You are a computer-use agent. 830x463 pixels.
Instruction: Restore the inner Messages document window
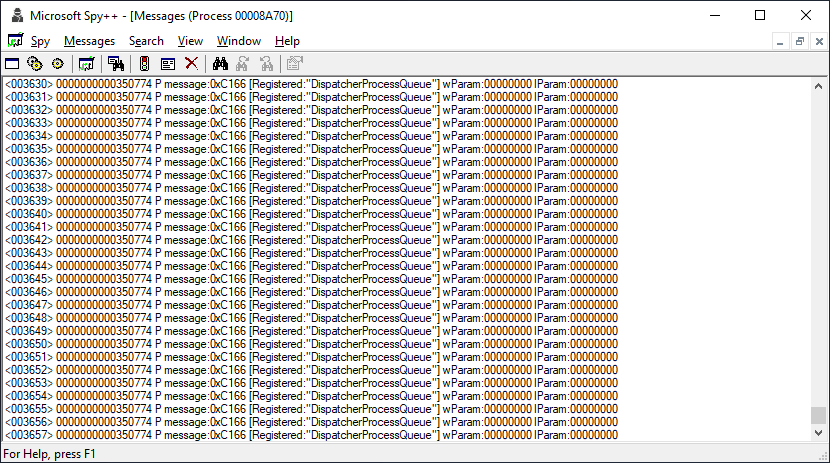800,41
